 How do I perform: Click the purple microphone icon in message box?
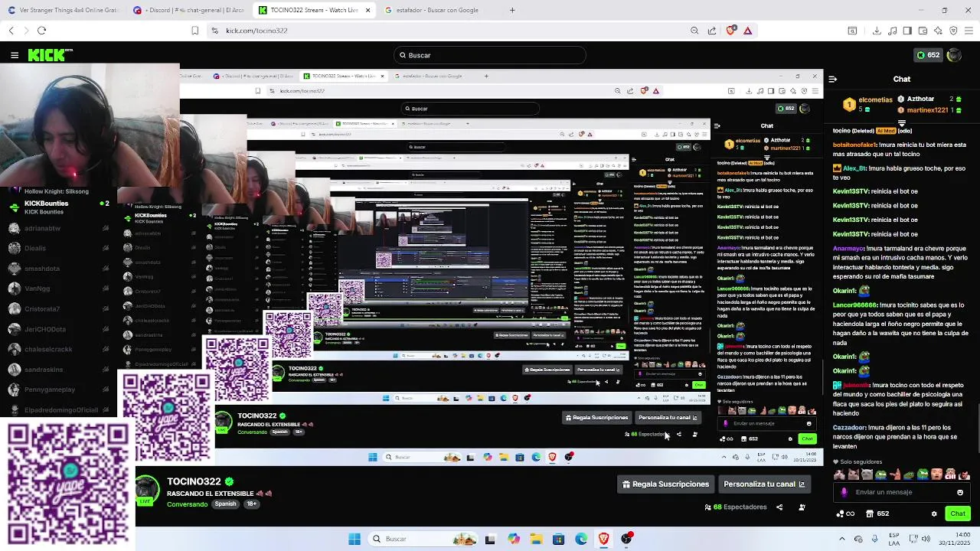(x=844, y=492)
